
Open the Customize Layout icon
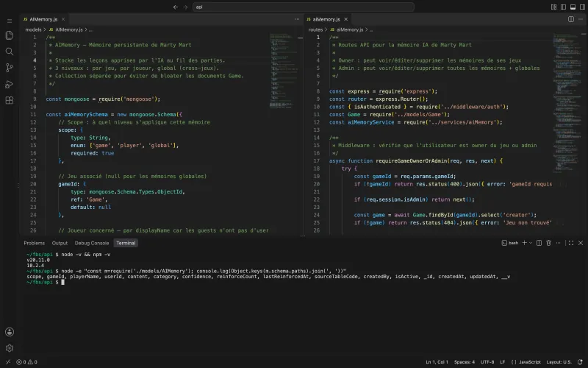553,7
